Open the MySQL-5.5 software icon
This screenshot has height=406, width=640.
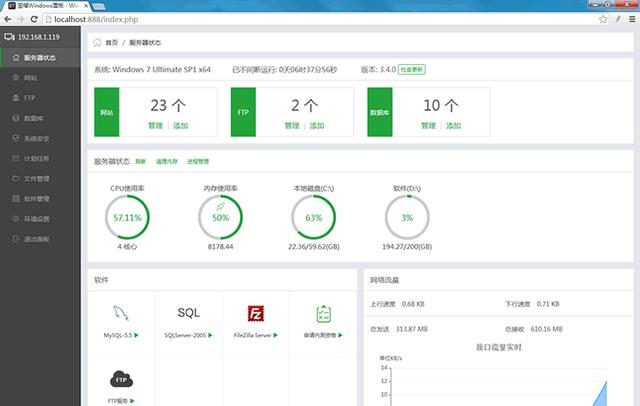(121, 313)
